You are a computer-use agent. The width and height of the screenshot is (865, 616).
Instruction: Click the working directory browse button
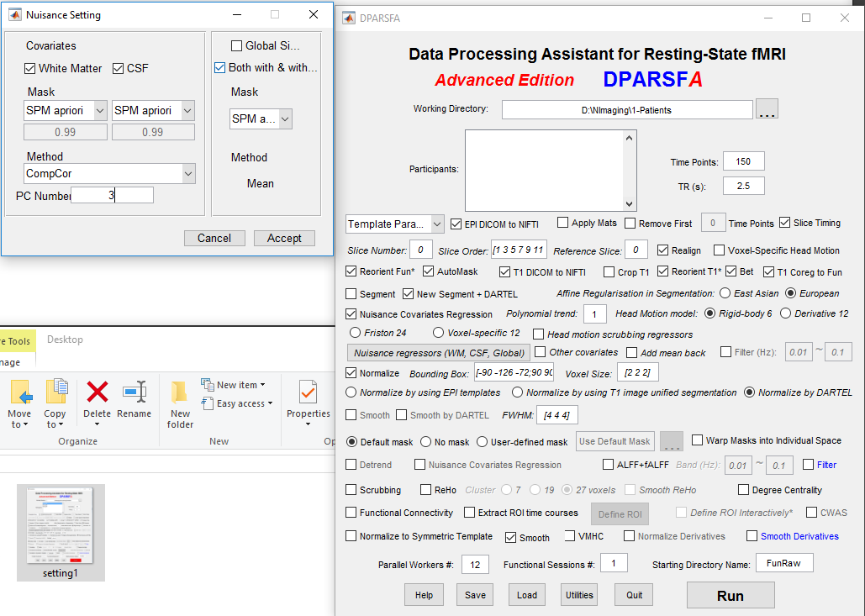[767, 109]
